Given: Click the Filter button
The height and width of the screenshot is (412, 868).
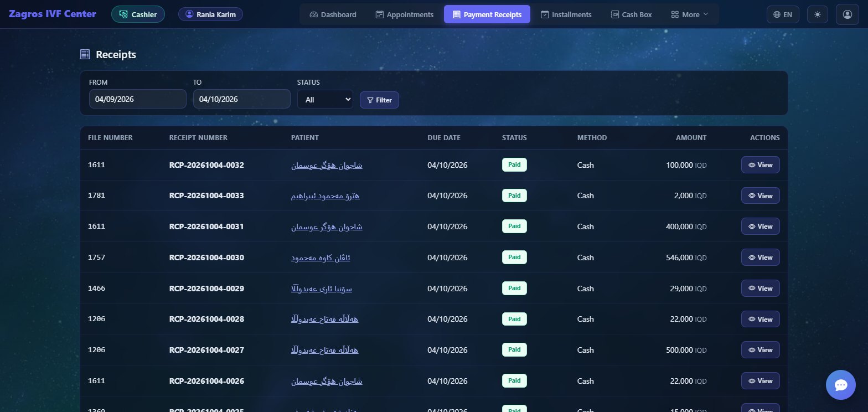Looking at the screenshot, I should point(379,100).
